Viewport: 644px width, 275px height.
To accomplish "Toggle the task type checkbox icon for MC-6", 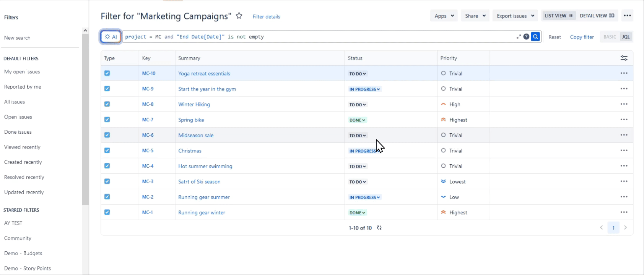I will (x=107, y=135).
